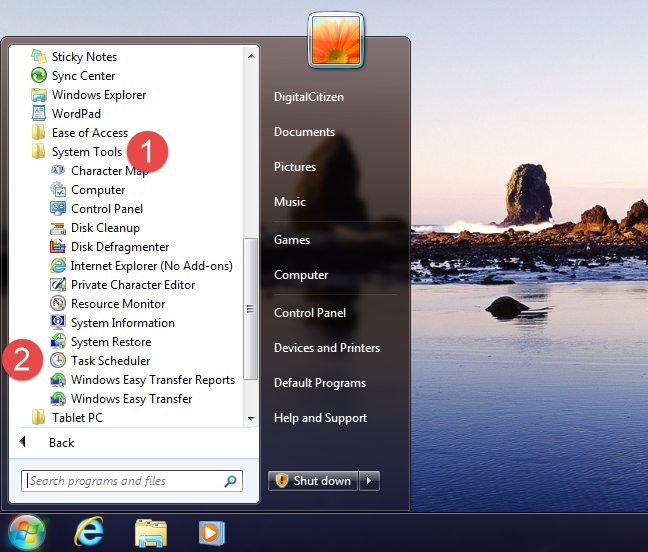Open the Pictures library
The width and height of the screenshot is (648, 552).
coord(295,167)
